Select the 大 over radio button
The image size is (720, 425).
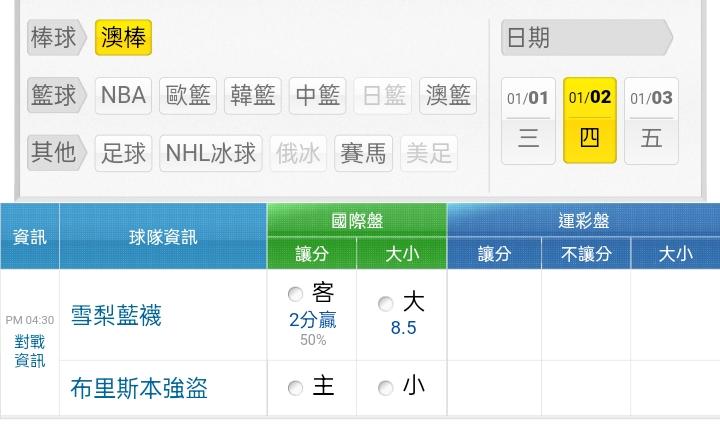(385, 303)
